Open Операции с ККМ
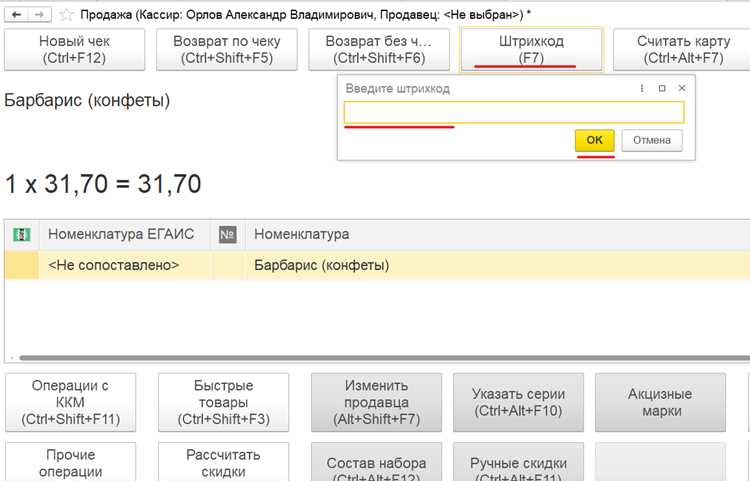The height and width of the screenshot is (481, 750). coord(70,403)
